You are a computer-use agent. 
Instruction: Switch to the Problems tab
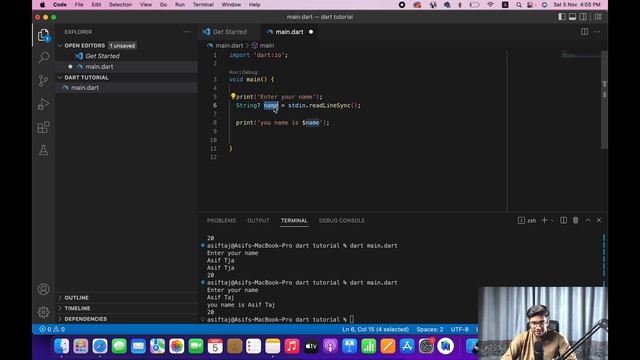click(221, 220)
